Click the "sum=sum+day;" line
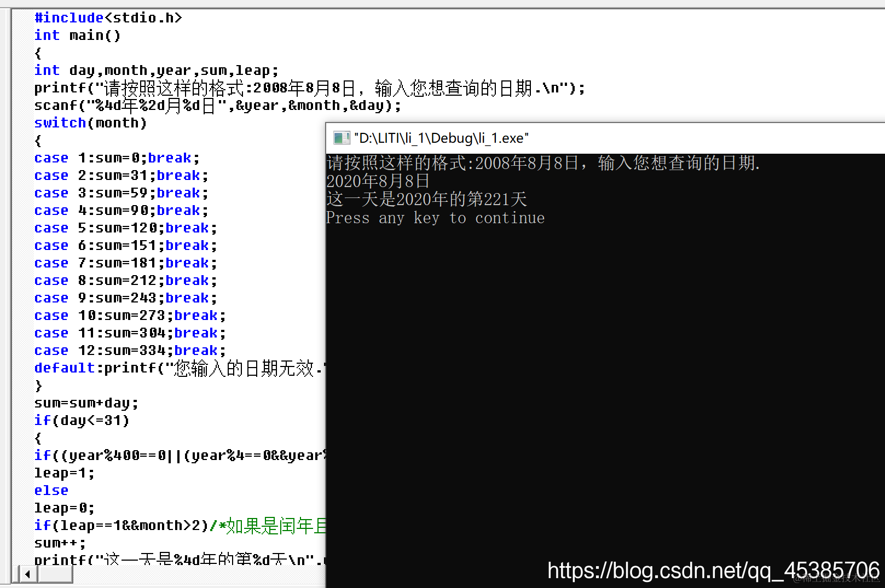Viewport: 885px width, 588px height. point(86,403)
